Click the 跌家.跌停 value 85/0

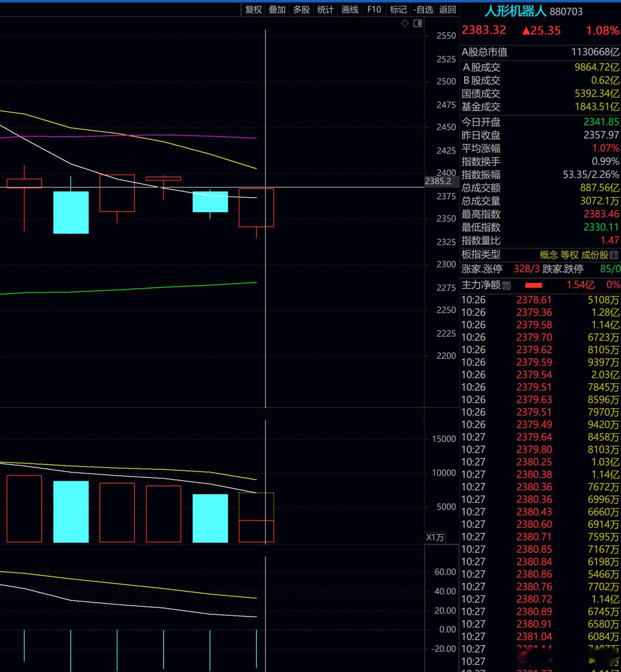tap(610, 269)
